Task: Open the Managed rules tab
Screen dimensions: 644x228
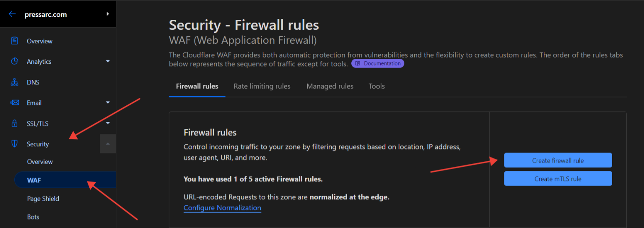Action: [x=330, y=86]
